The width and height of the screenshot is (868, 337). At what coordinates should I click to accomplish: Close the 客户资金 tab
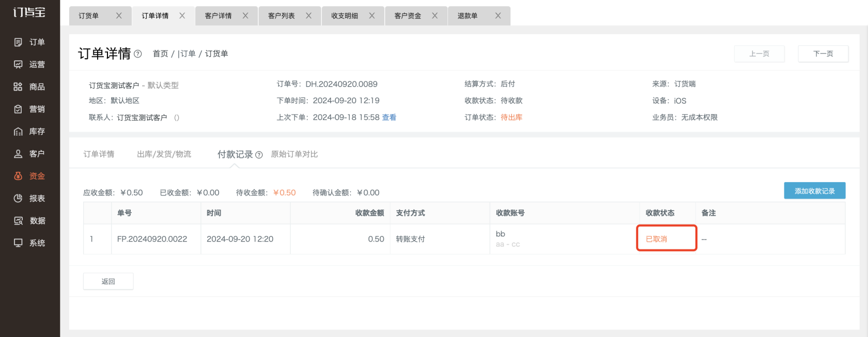tap(435, 16)
